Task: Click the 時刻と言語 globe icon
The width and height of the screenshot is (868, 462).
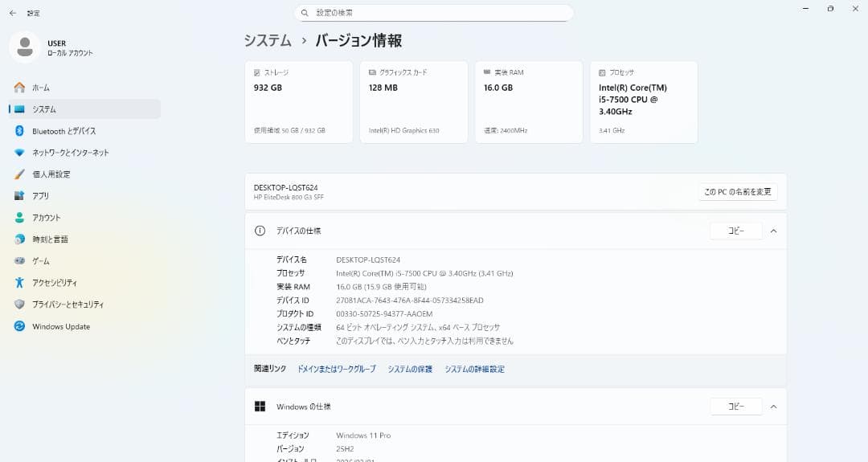Action: pyautogui.click(x=19, y=239)
